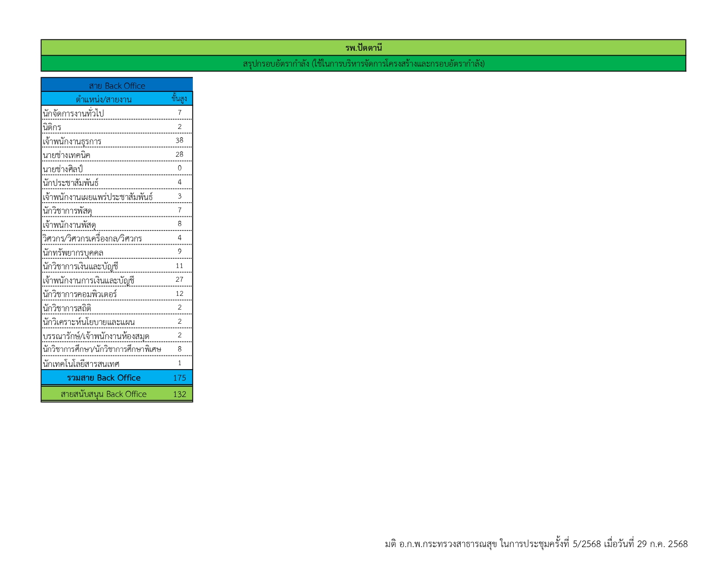
Task: Select the นักประชาสัมพันธ์ row label
Action: [x=71, y=183]
